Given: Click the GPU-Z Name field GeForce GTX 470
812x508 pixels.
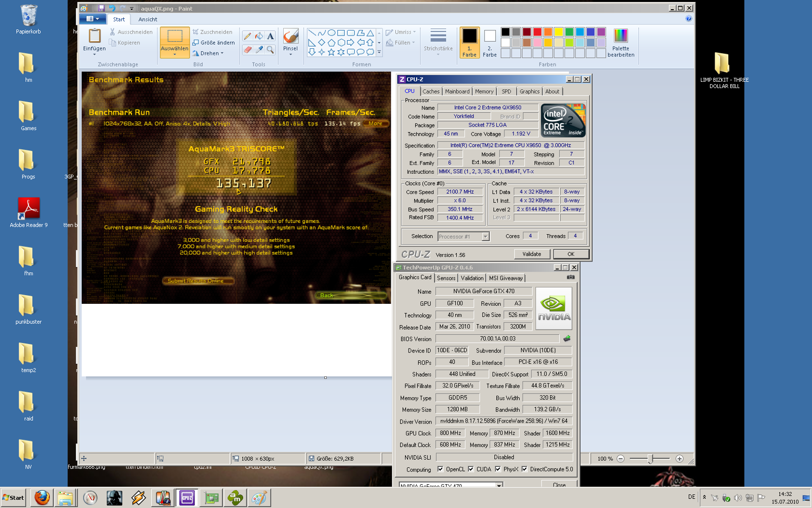Looking at the screenshot, I should [x=484, y=291].
